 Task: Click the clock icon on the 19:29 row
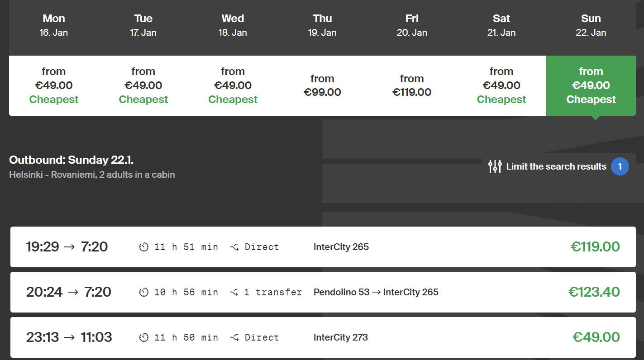click(x=144, y=247)
